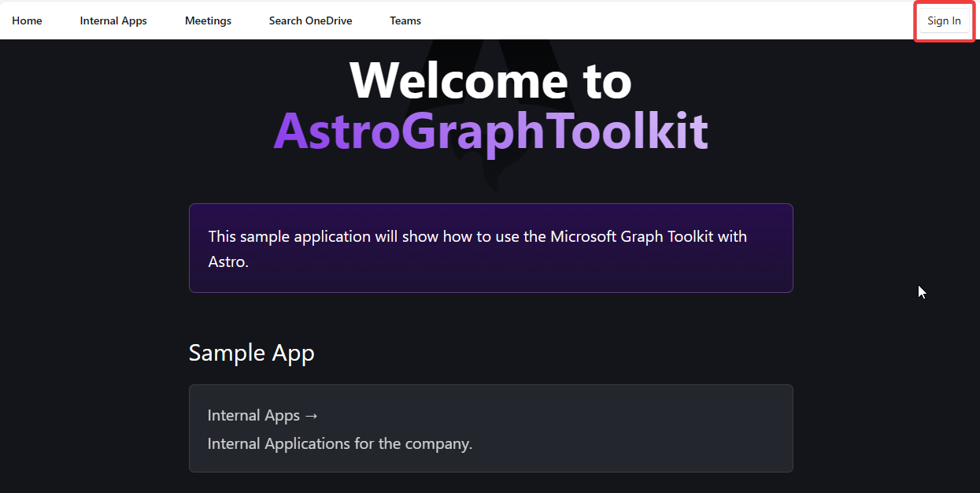
Task: Click the Sign In button
Action: [x=944, y=21]
